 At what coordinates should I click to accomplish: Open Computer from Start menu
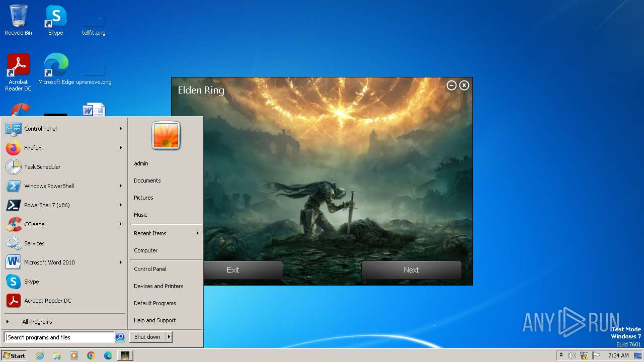145,250
